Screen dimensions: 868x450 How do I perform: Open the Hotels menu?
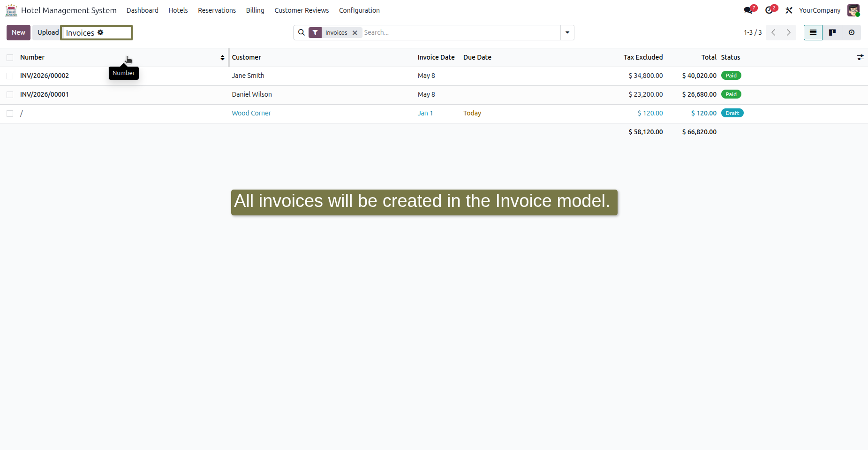178,10
